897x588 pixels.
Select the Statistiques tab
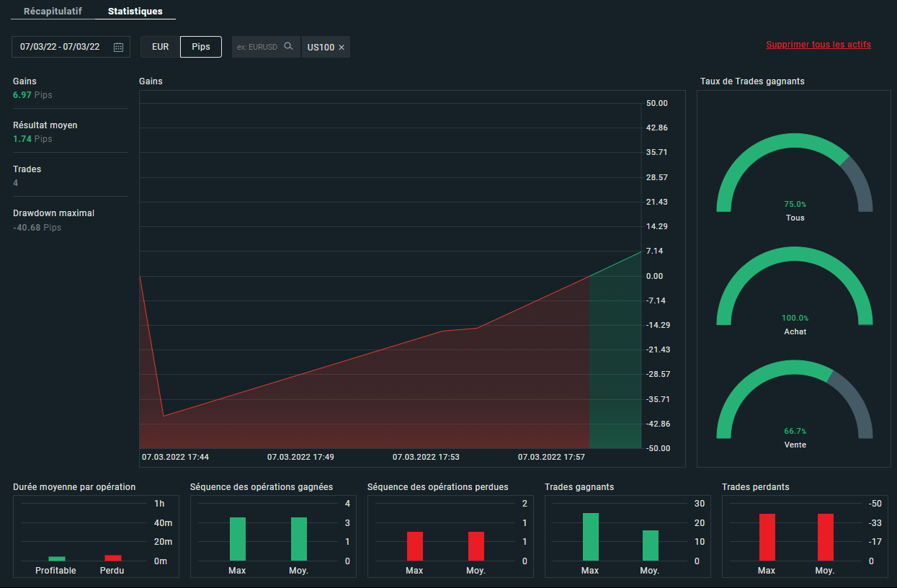(135, 12)
